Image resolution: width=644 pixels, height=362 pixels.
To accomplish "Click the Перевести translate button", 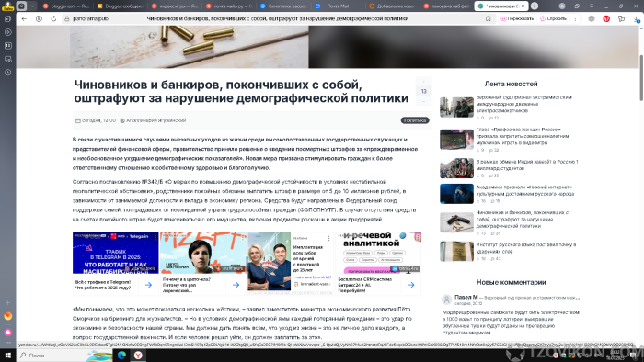I will tap(517, 19).
